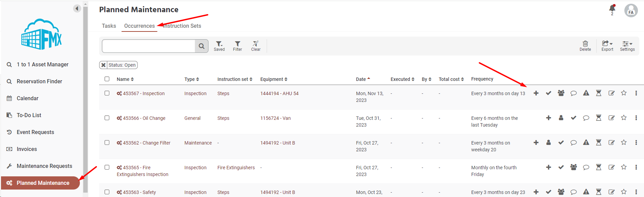Screen dimensions: 644x197
Task: Select the Occurrences tab
Action: click(x=139, y=26)
